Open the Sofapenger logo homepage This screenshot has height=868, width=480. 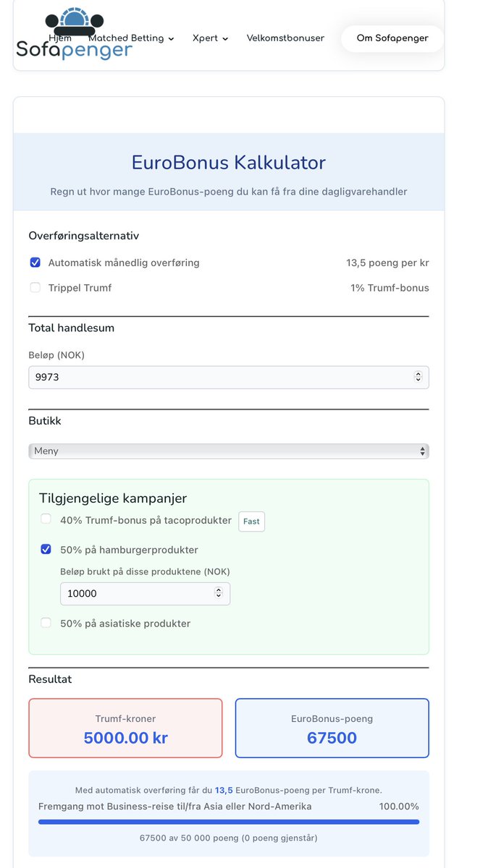pos(74,35)
